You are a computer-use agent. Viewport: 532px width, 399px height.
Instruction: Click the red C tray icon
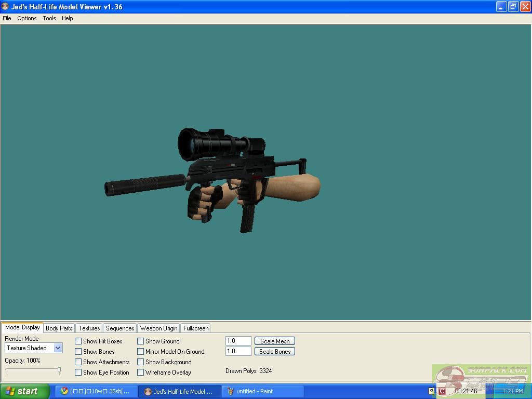point(442,391)
